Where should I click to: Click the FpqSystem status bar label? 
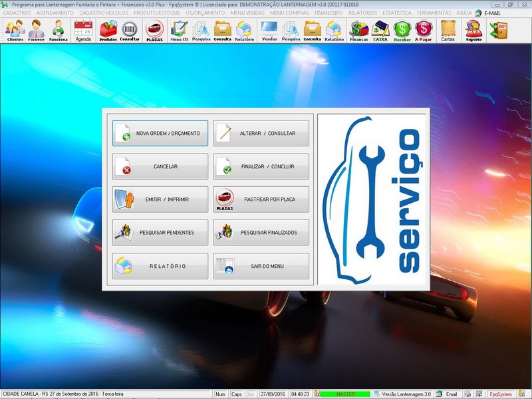click(x=499, y=394)
